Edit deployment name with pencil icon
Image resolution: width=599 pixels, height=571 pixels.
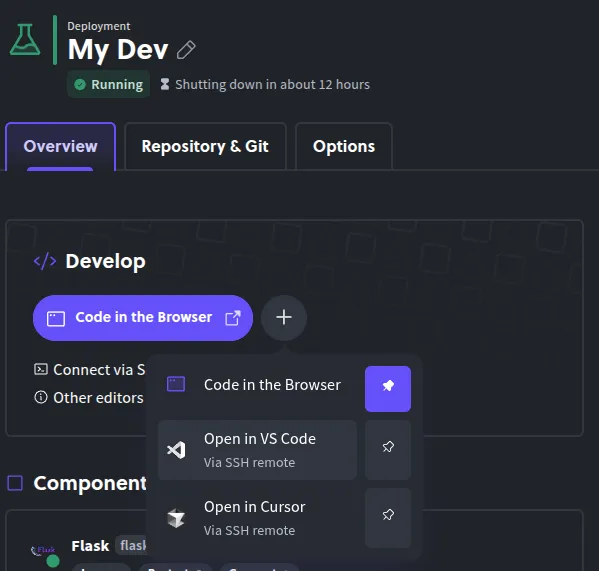[186, 50]
